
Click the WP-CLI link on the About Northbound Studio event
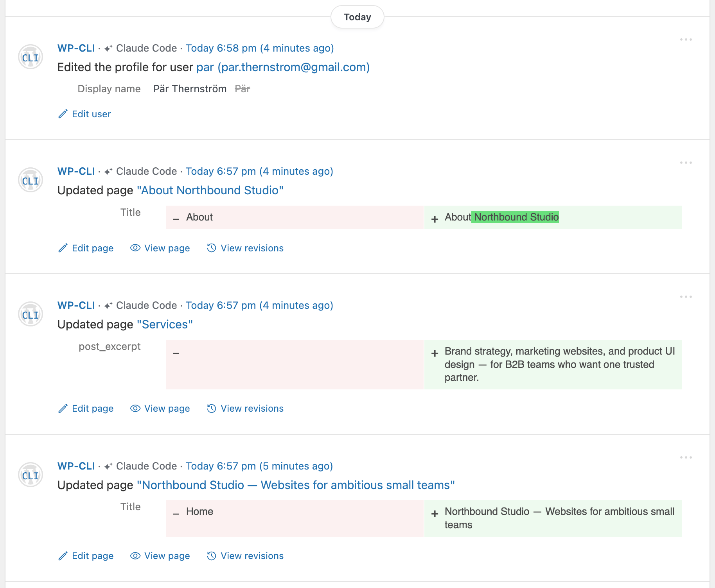76,171
